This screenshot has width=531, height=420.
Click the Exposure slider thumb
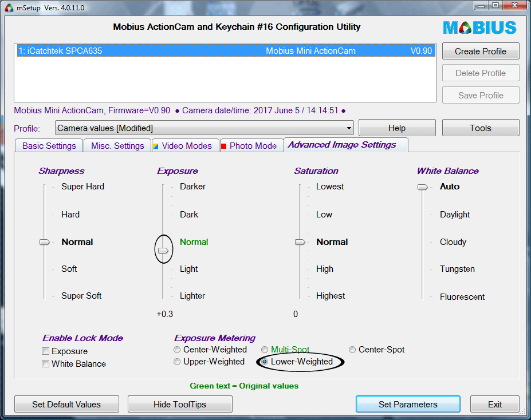[163, 251]
